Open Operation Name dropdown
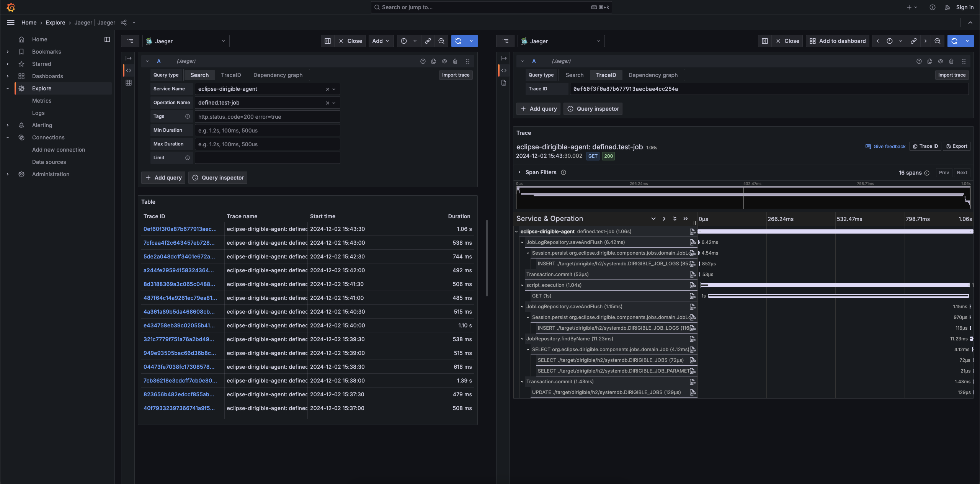Screen dimensions: 980x484 coord(334,103)
